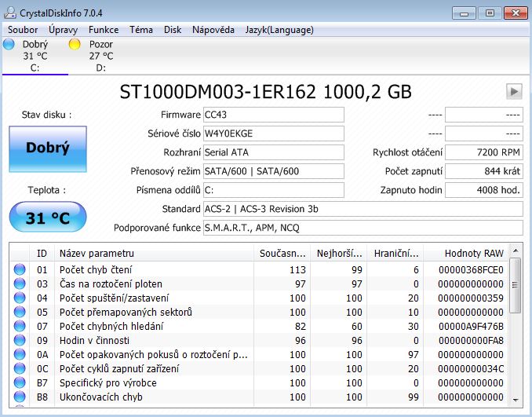Click the Firmware field showing CC43
The height and width of the screenshot is (417, 532).
pos(272,115)
